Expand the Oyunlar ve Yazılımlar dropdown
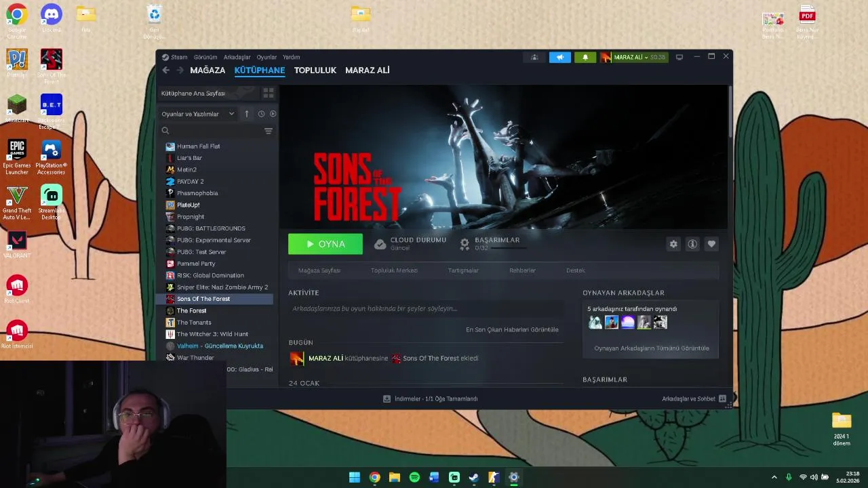 [197, 114]
